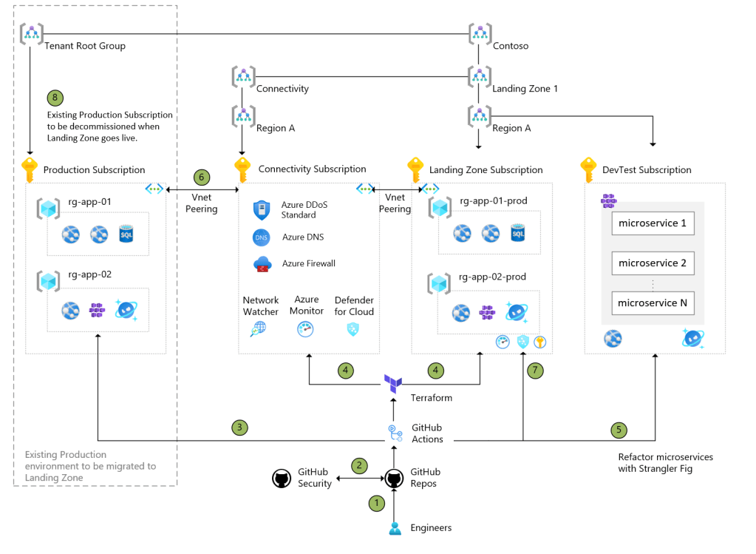The width and height of the screenshot is (756, 554).
Task: Click the Terraform logo icon
Action: coord(392,383)
